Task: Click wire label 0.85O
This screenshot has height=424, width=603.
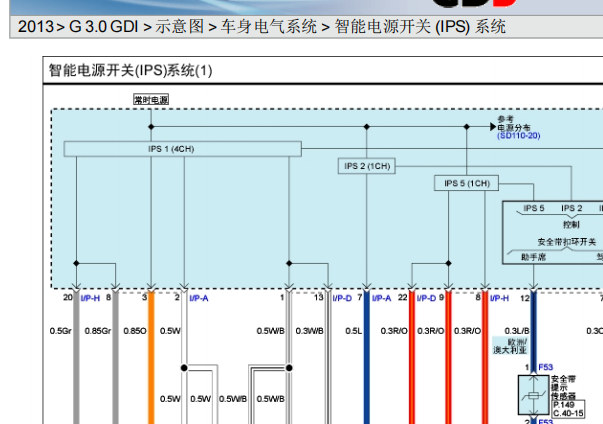Action: tap(135, 331)
